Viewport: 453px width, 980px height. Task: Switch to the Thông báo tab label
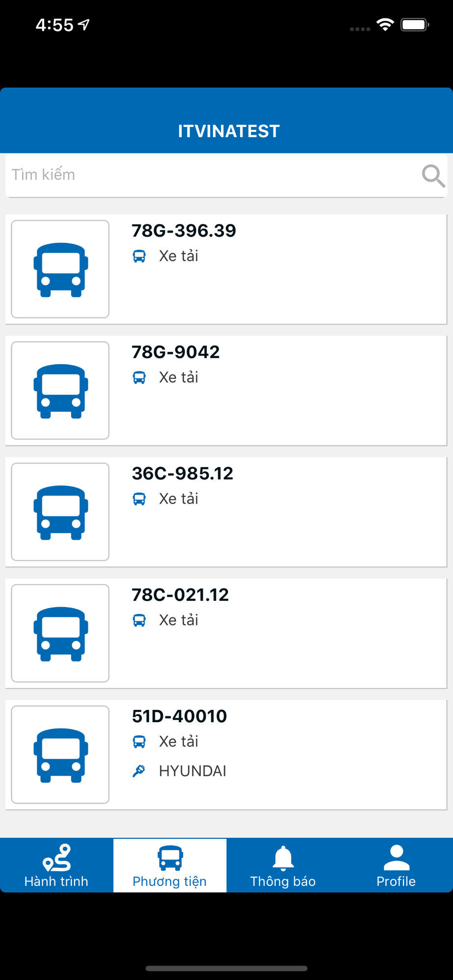coord(283,881)
